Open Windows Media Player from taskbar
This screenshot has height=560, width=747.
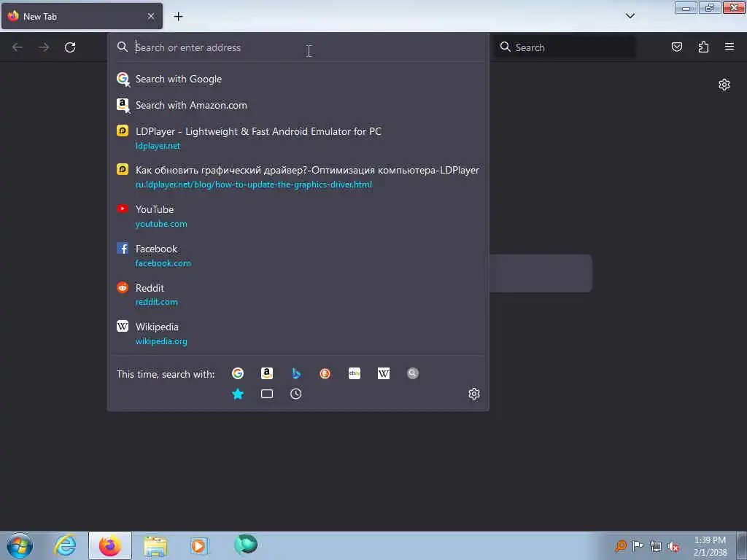(x=200, y=545)
